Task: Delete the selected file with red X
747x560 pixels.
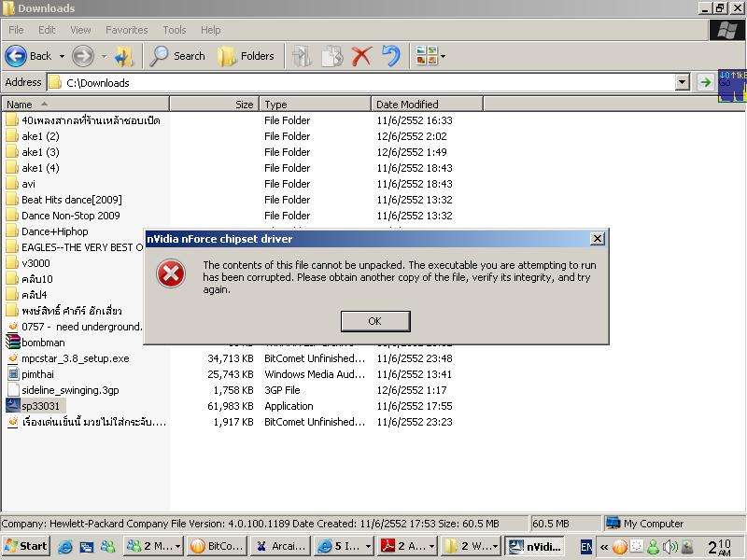Action: [x=361, y=56]
